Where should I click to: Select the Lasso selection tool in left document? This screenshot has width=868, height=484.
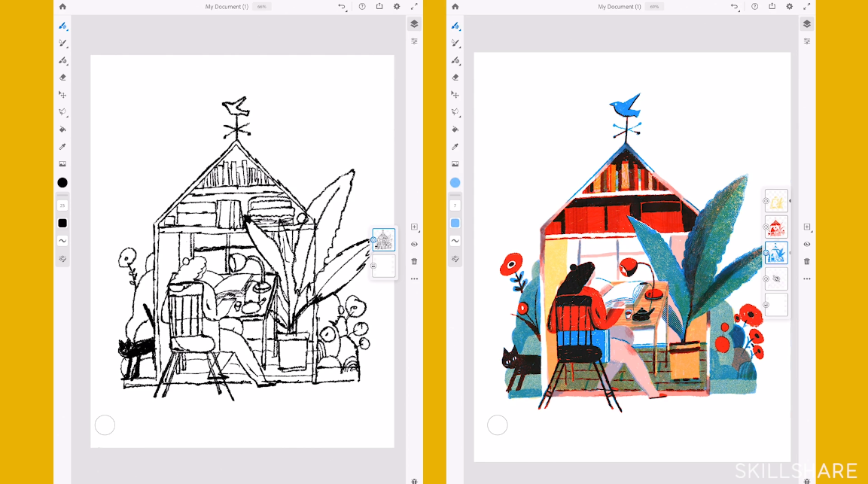(63, 112)
